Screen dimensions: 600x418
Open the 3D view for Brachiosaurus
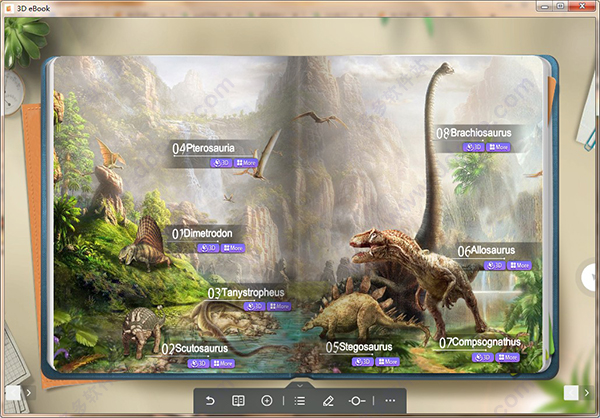click(473, 147)
